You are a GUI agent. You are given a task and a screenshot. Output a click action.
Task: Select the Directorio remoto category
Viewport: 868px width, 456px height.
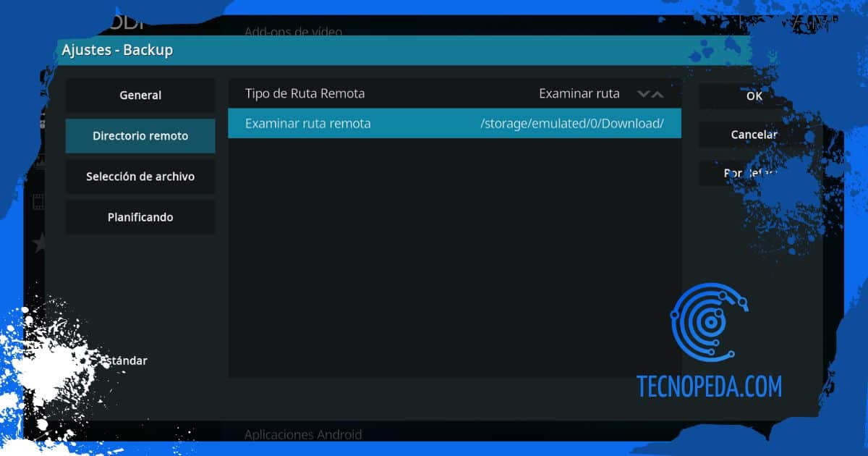(140, 135)
